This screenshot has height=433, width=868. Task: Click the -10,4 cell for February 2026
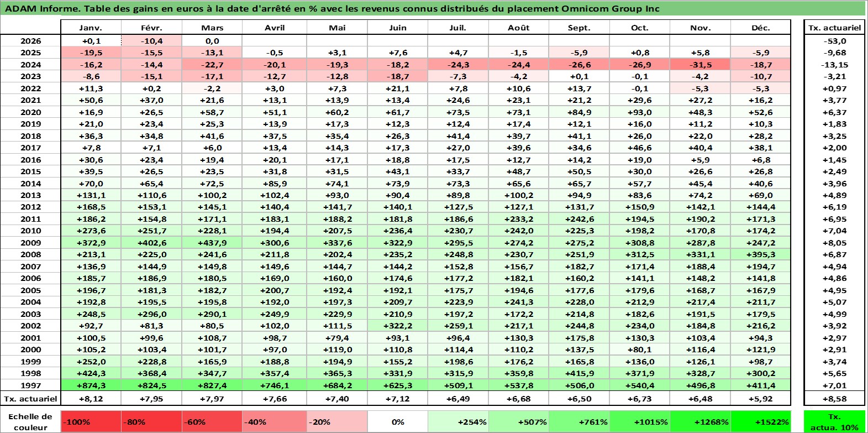click(x=151, y=41)
